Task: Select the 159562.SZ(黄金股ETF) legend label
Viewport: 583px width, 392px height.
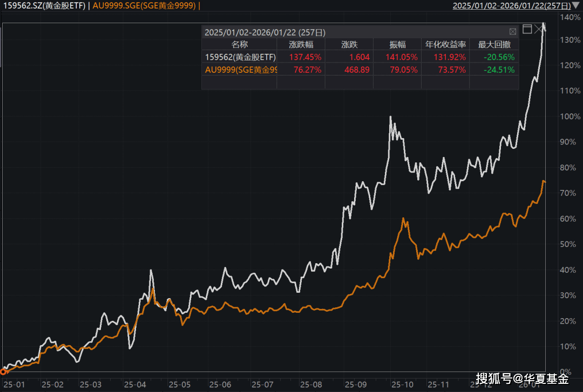Action: tap(43, 6)
